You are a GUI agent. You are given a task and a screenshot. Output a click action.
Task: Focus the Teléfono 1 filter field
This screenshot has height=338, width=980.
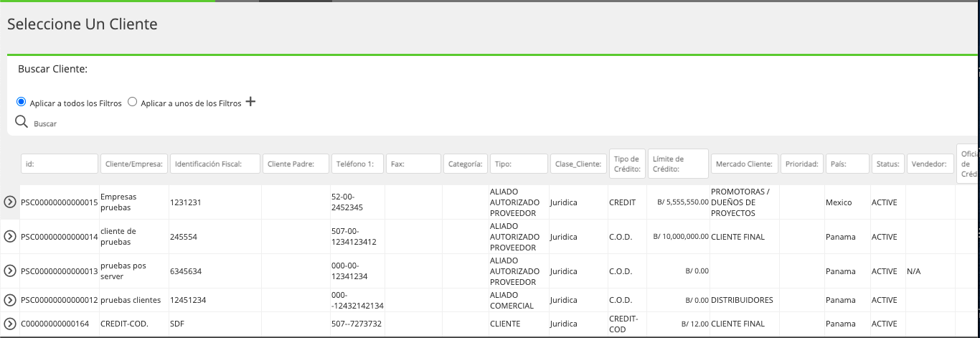pos(357,164)
